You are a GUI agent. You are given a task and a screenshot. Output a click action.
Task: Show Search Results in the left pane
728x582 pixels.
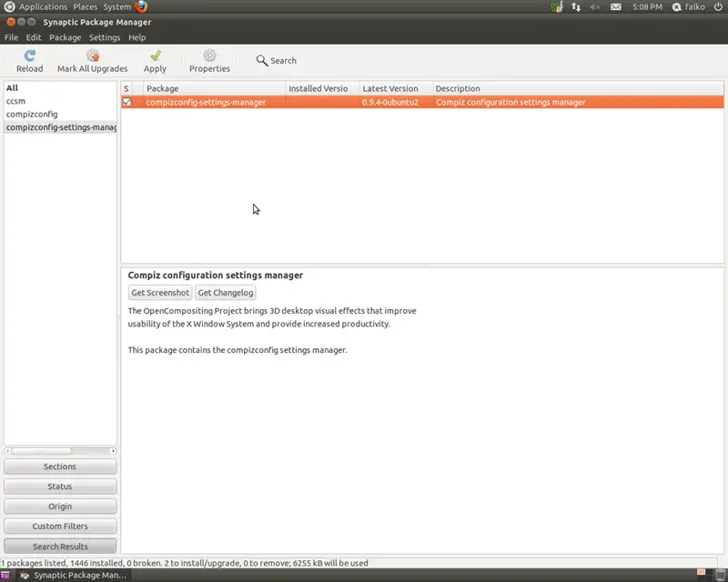coord(60,547)
